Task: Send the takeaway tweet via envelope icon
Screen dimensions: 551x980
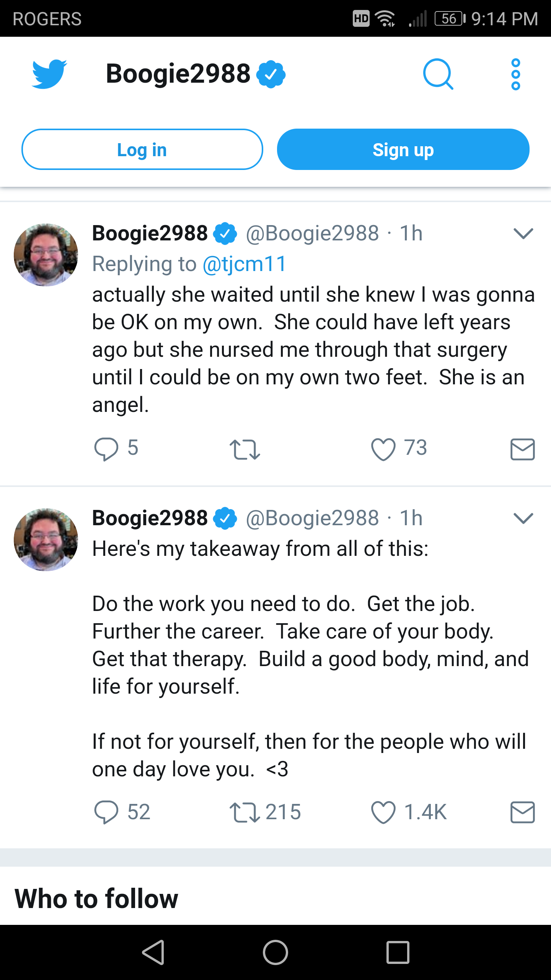Action: click(522, 812)
